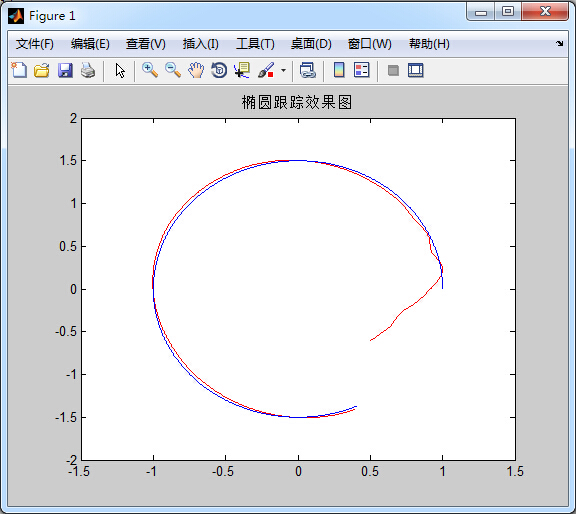Save the figure with the floppy disk icon
576x514 pixels.
pyautogui.click(x=65, y=70)
